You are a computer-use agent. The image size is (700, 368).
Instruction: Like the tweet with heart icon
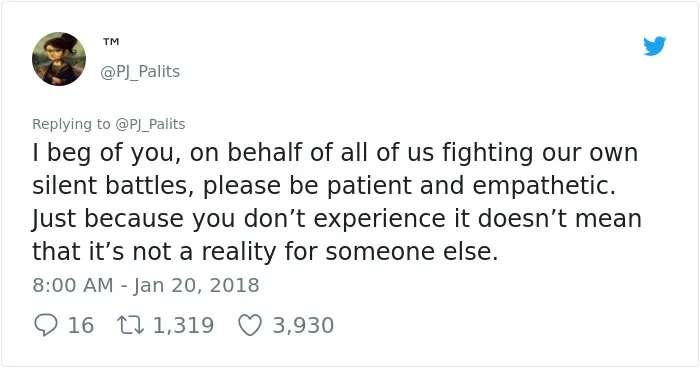click(250, 325)
